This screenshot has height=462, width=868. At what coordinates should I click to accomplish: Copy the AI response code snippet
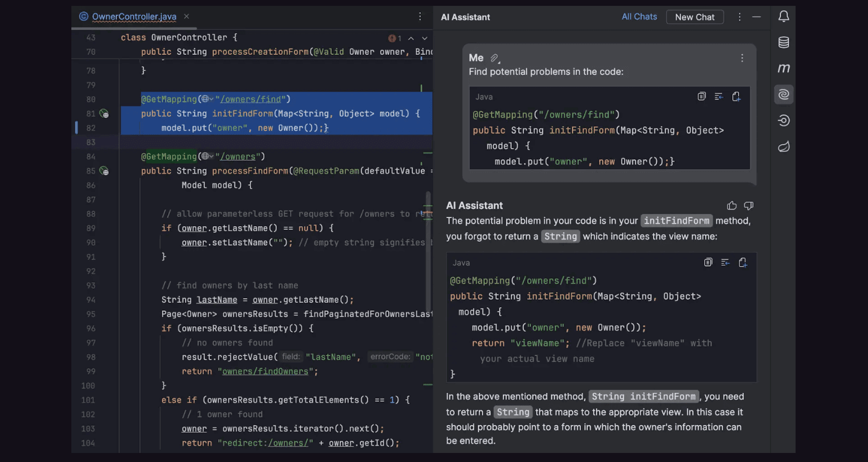pos(708,262)
